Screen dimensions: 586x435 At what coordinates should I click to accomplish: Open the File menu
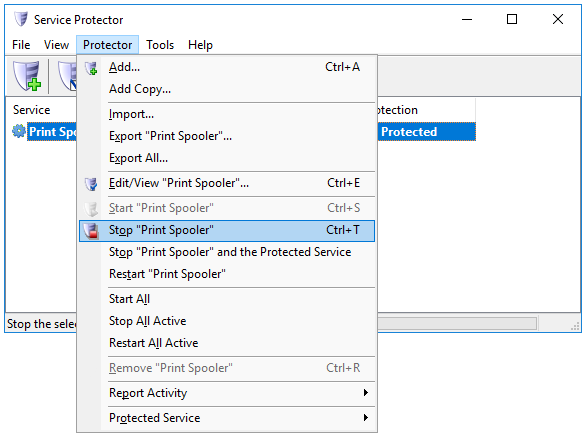point(21,45)
